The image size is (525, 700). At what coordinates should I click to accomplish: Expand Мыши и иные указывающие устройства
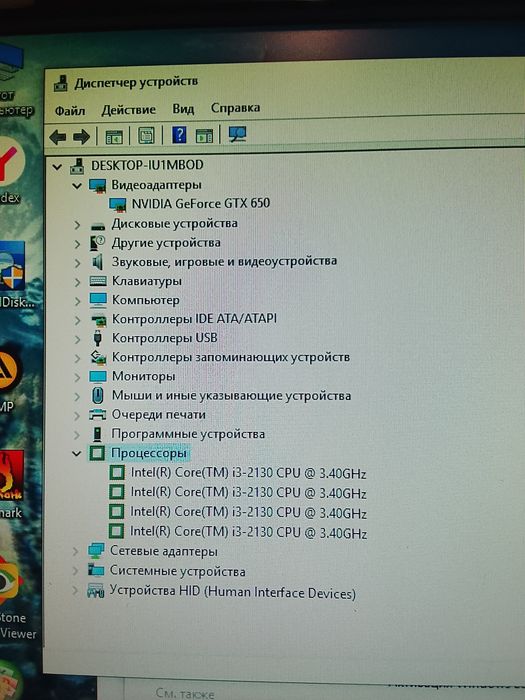(77, 397)
